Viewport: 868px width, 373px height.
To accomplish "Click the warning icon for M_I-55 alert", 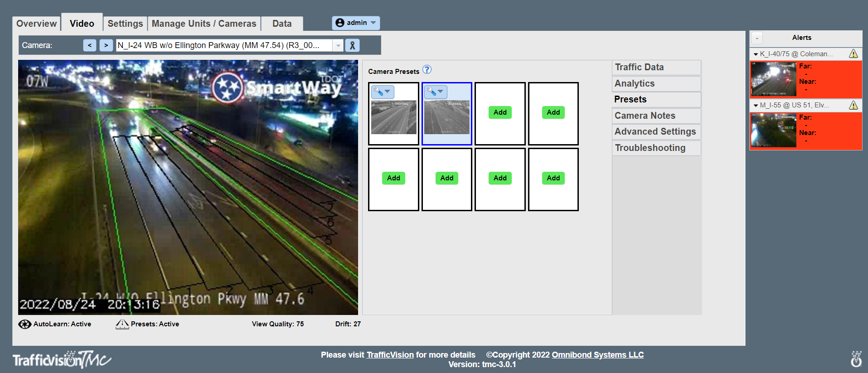I will pyautogui.click(x=853, y=105).
